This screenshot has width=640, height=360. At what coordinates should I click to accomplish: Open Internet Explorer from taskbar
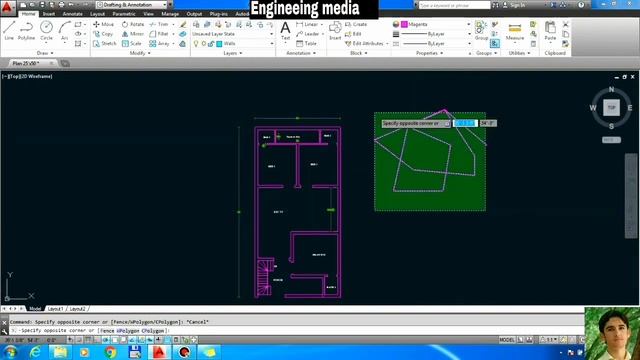click(x=36, y=352)
